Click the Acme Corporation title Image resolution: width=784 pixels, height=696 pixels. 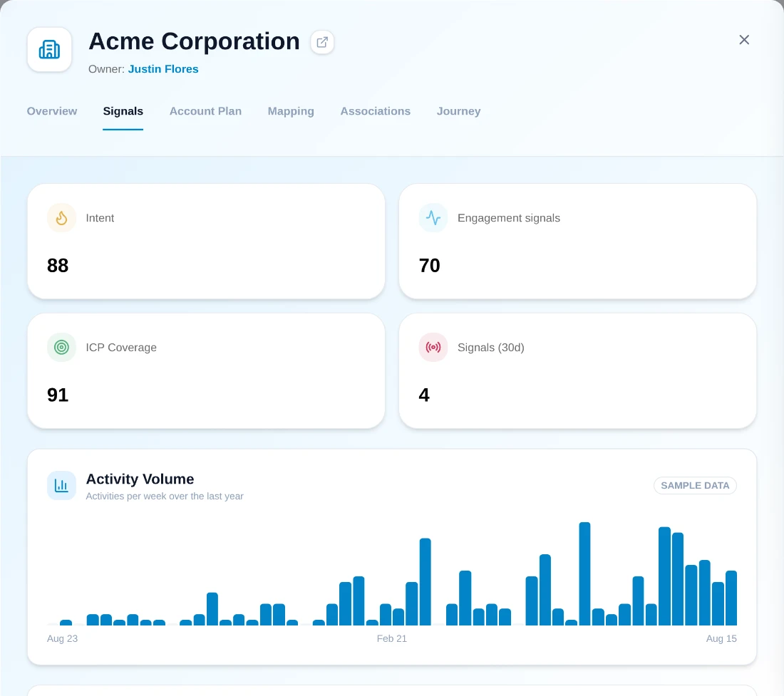[194, 41]
